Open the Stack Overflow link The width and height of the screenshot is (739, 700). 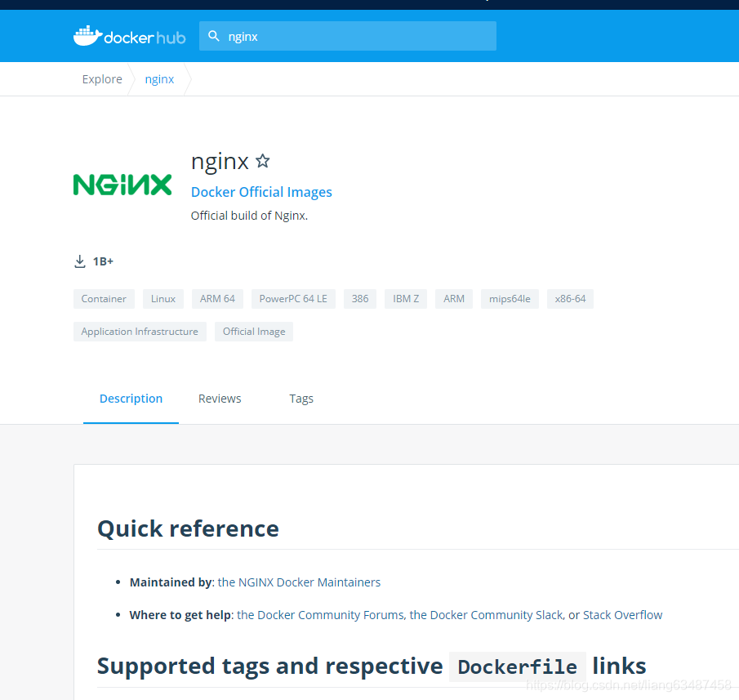pyautogui.click(x=622, y=615)
